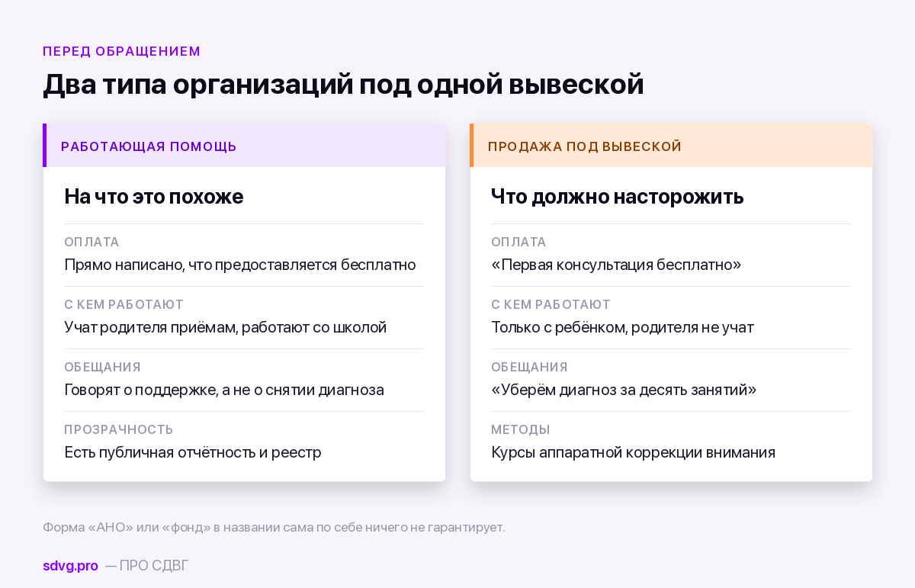Click 'Курсы аппаратной коррекции внимания'
Viewport: 915px width, 588px height.
633,452
